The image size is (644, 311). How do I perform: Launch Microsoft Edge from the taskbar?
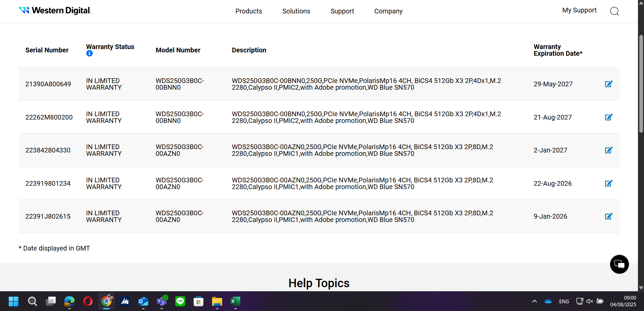tap(69, 301)
